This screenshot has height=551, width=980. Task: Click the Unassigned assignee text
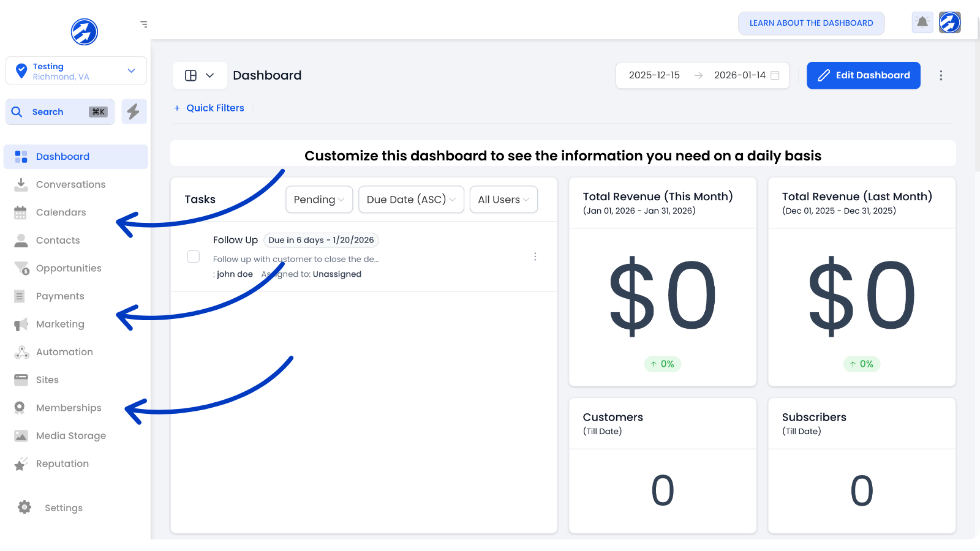(337, 274)
